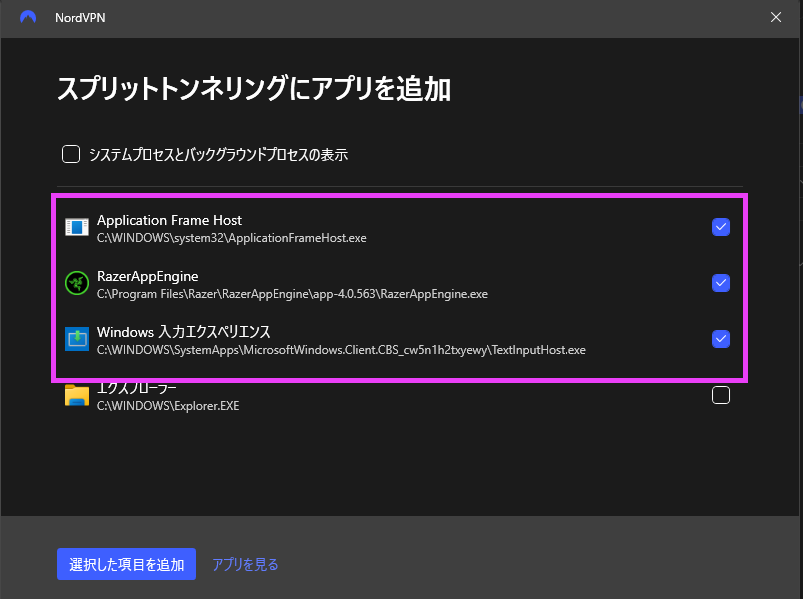Click path C:\WINDOWS\system32\ApplicationFrameHost.exe
803x599 pixels.
coord(231,238)
